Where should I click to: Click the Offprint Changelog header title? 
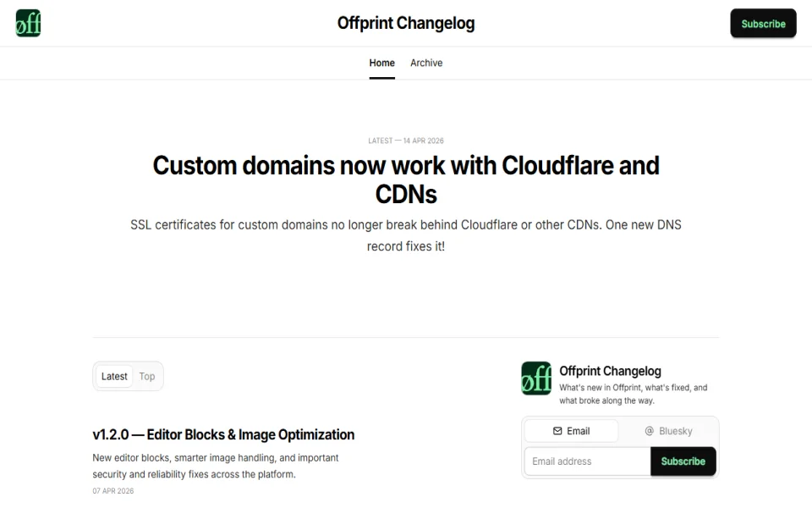406,23
